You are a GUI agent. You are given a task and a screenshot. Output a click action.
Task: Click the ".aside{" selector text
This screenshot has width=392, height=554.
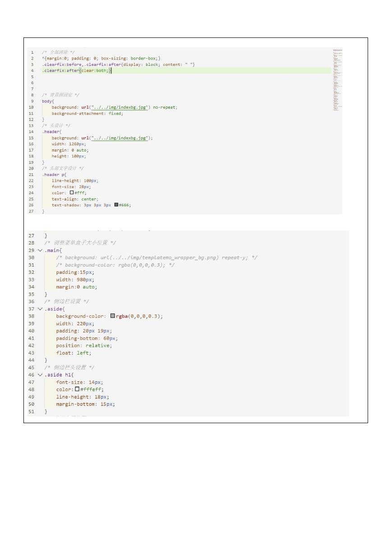point(55,309)
